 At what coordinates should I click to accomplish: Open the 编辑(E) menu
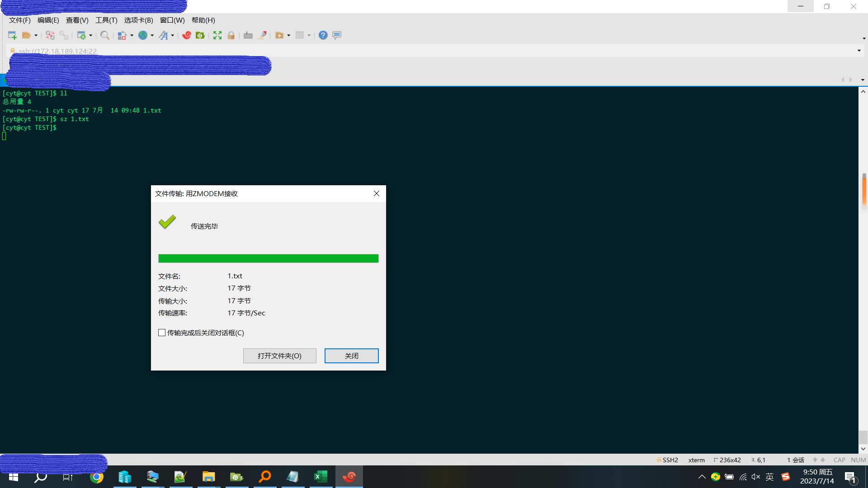point(48,20)
